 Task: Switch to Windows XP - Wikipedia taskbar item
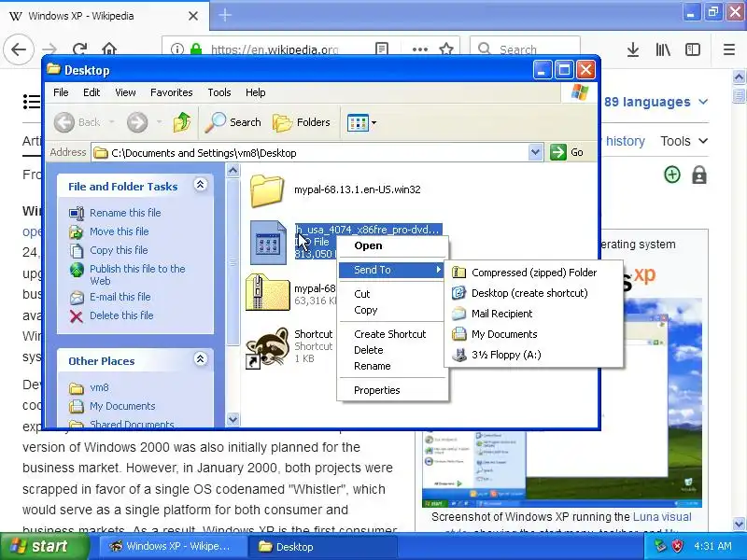174,546
